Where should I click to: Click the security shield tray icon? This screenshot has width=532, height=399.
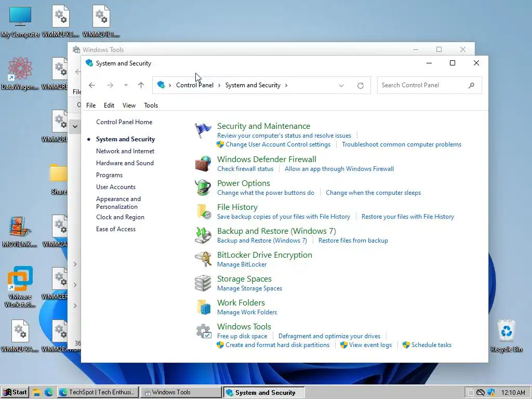point(491,393)
